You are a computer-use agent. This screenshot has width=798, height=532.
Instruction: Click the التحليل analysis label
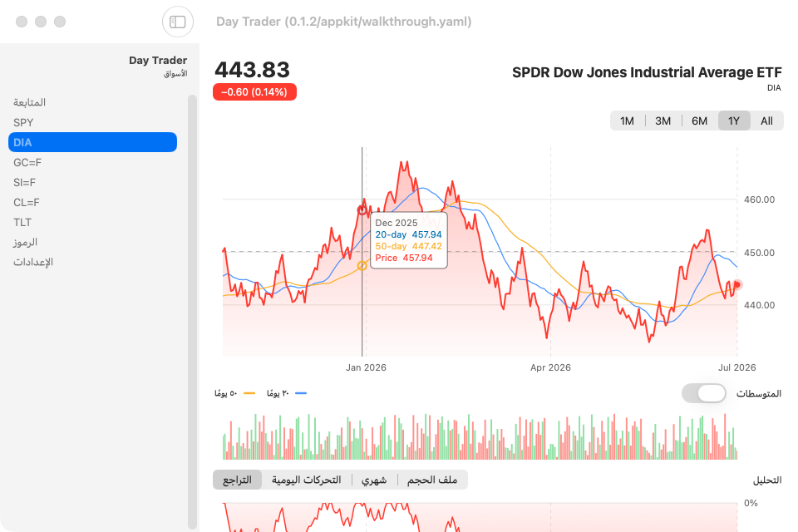pyautogui.click(x=767, y=480)
